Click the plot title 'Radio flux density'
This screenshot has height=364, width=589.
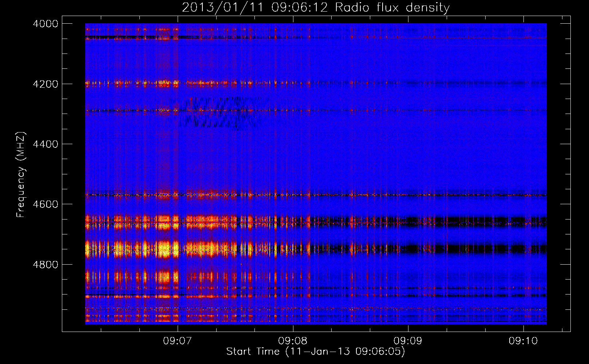click(392, 8)
